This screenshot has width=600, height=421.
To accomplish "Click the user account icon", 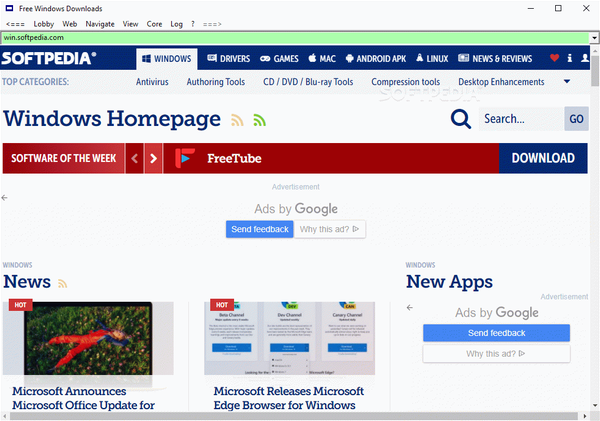I will point(585,58).
